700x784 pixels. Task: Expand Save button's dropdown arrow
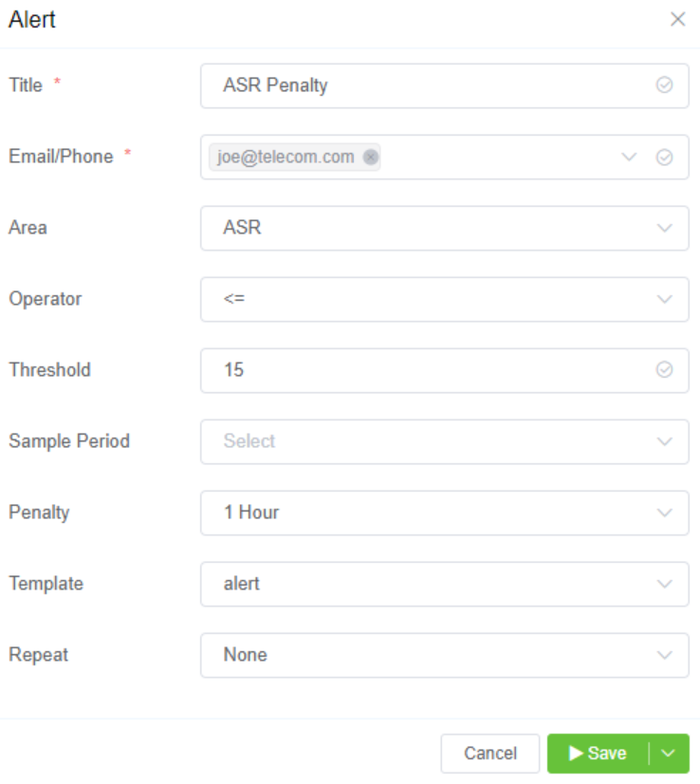coord(669,754)
